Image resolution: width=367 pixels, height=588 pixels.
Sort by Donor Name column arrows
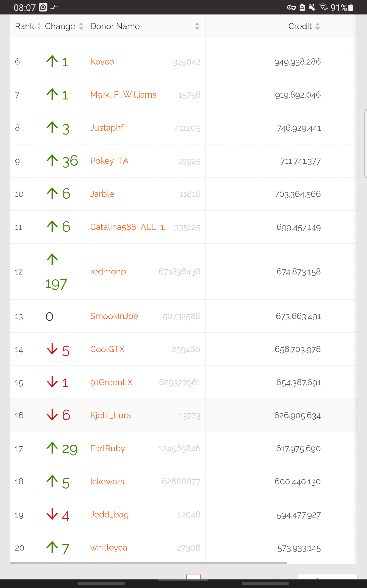click(197, 26)
